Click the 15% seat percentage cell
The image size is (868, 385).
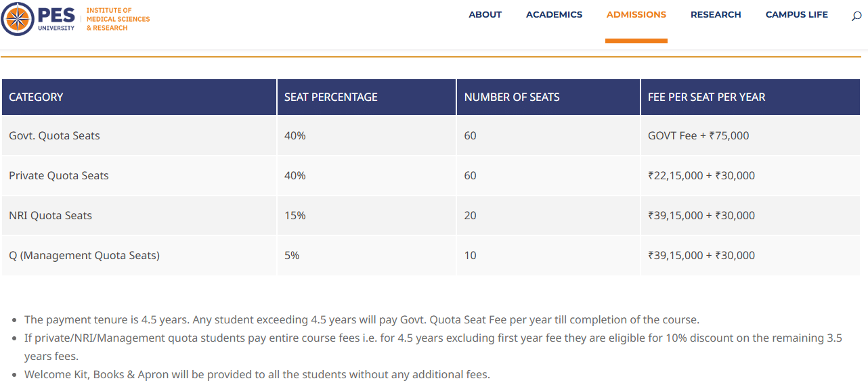click(x=295, y=216)
